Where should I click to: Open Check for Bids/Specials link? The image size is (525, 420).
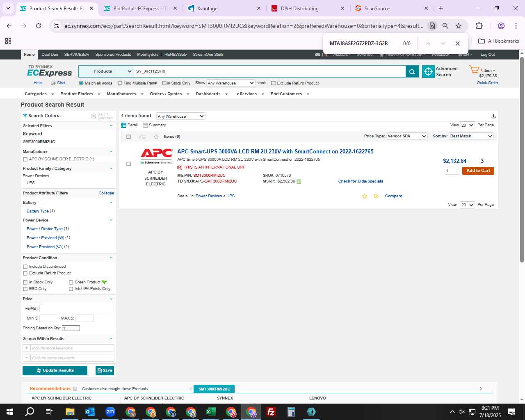point(361,181)
